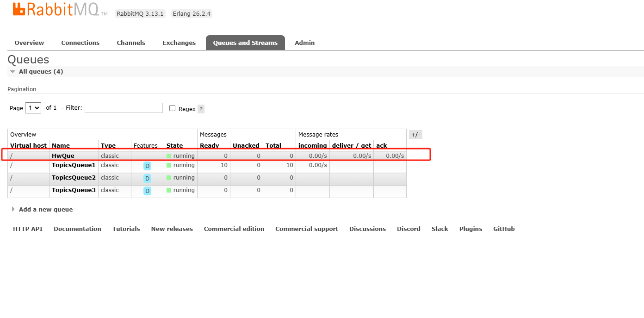The height and width of the screenshot is (318, 644).
Task: Click the durable D badge on TopicsQueue2
Action: tap(147, 178)
